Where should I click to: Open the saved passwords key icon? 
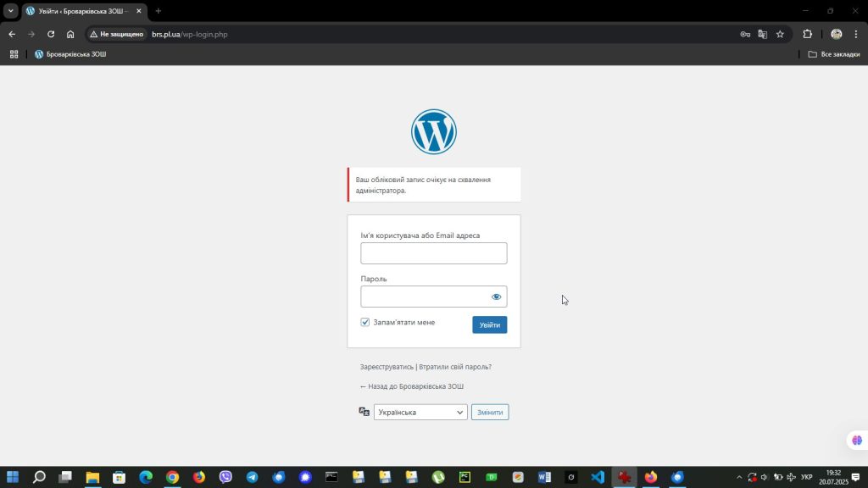745,35
